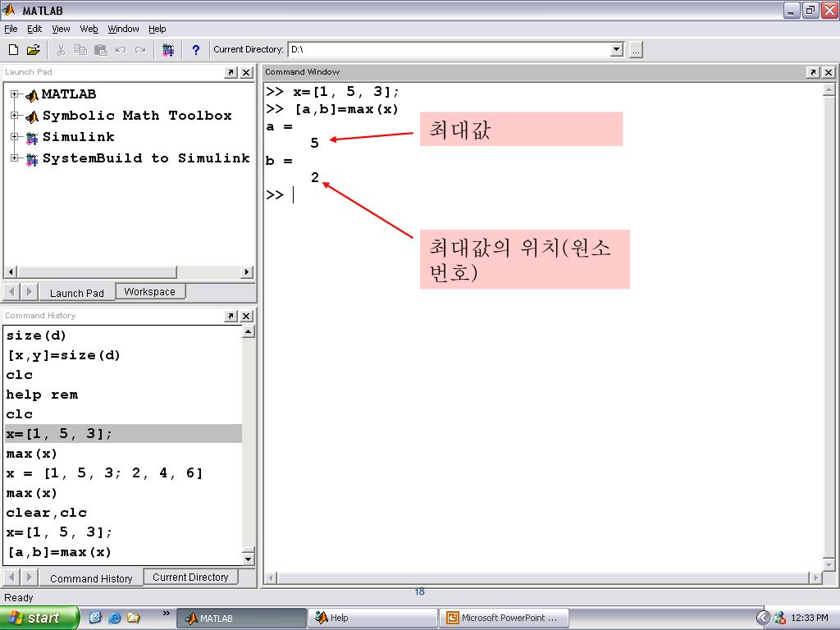The width and height of the screenshot is (840, 630).
Task: Click the Paste clipboard icon
Action: pyautogui.click(x=100, y=50)
